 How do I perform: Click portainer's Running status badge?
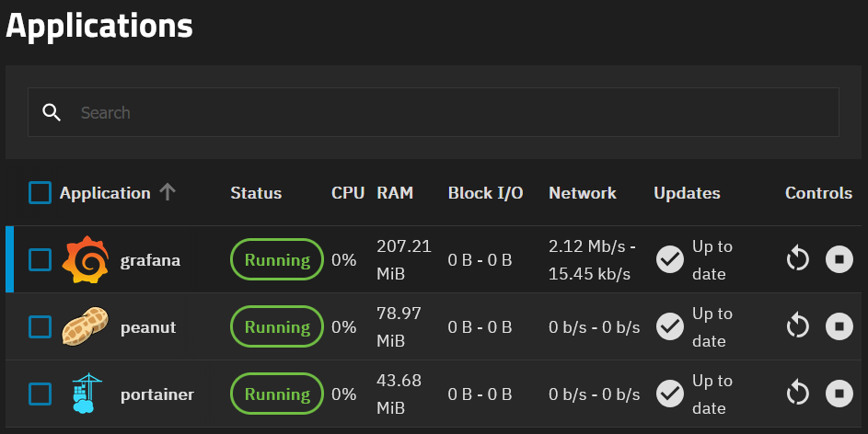coord(277,394)
